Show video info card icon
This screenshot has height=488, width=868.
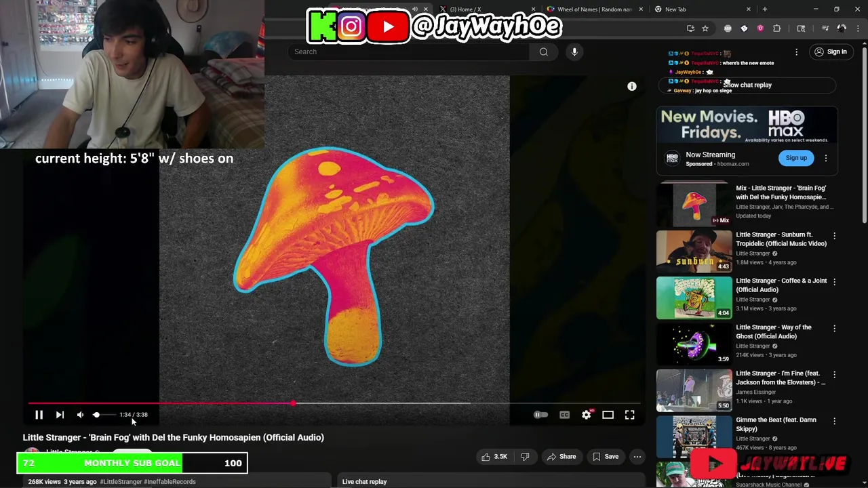632,86
